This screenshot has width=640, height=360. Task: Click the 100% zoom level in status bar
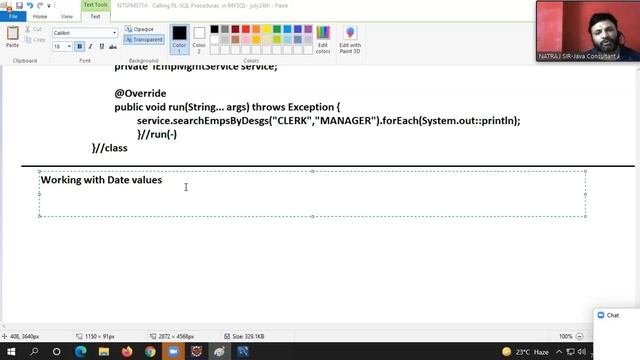[x=566, y=336]
